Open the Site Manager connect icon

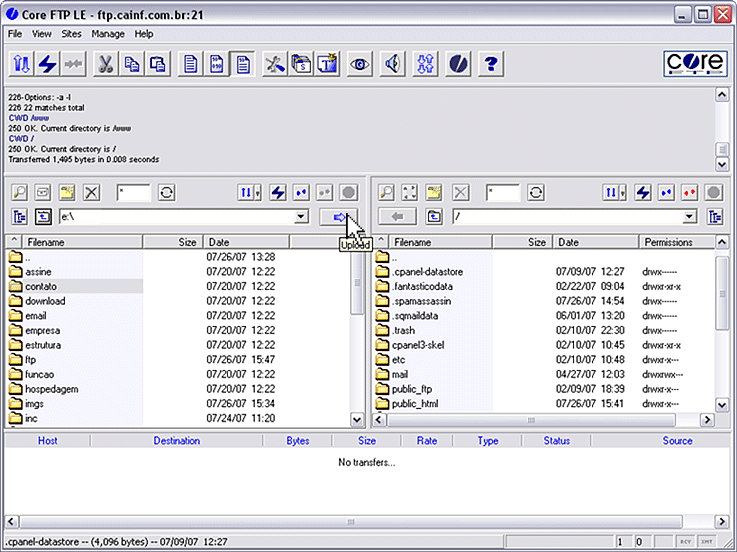point(21,64)
